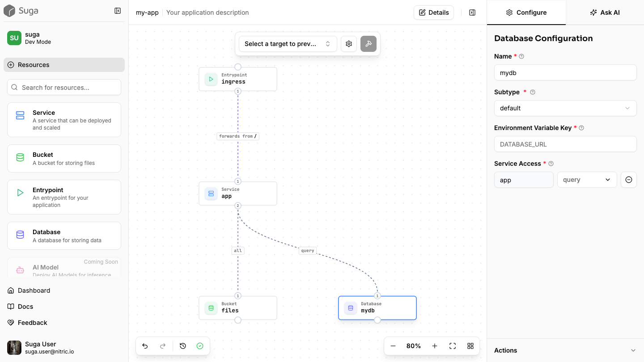Open preview settings gear icon
The image size is (644, 362).
[x=349, y=44]
